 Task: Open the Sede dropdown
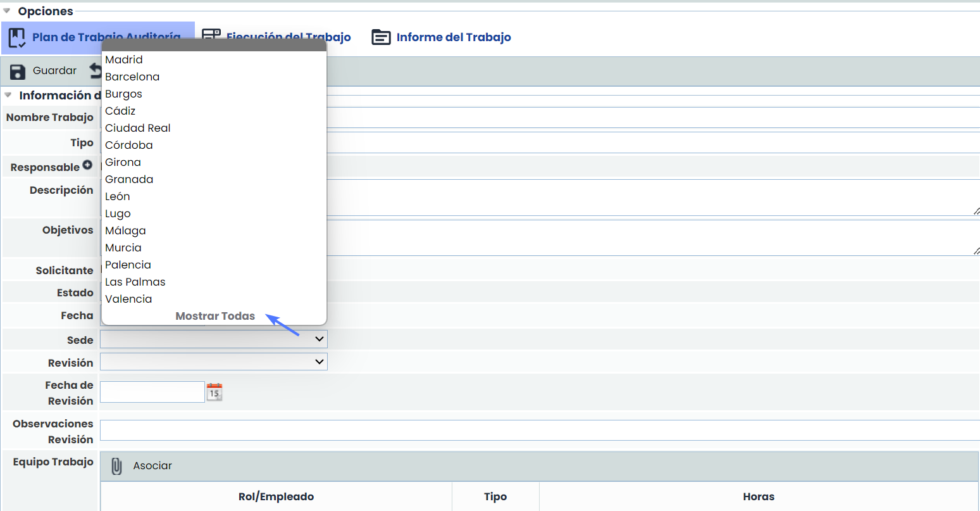213,339
